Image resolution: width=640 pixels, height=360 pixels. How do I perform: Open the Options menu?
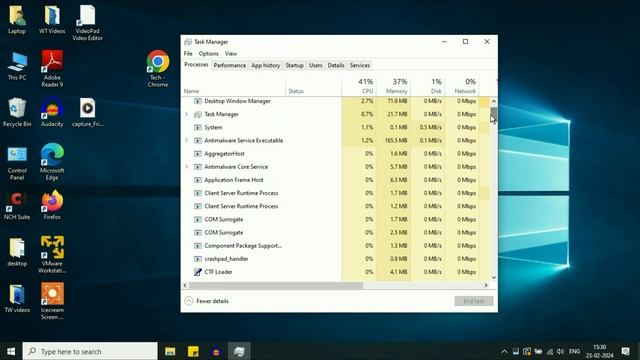[x=209, y=53]
